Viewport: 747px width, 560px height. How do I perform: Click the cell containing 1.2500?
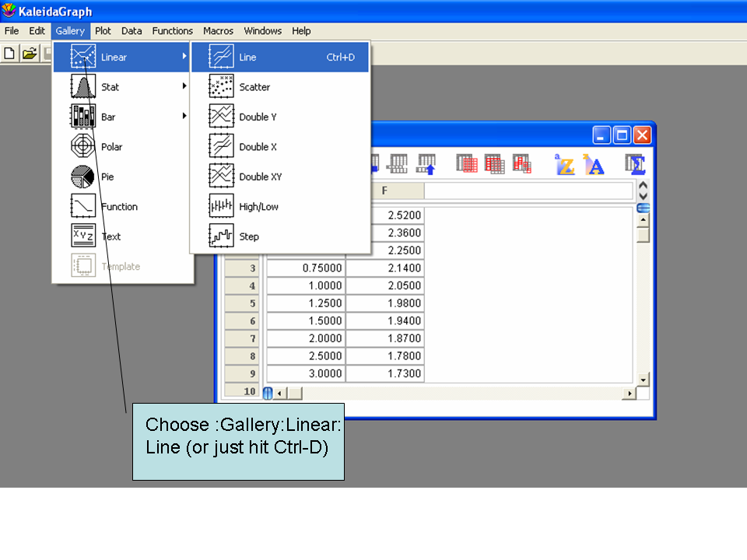coord(306,303)
